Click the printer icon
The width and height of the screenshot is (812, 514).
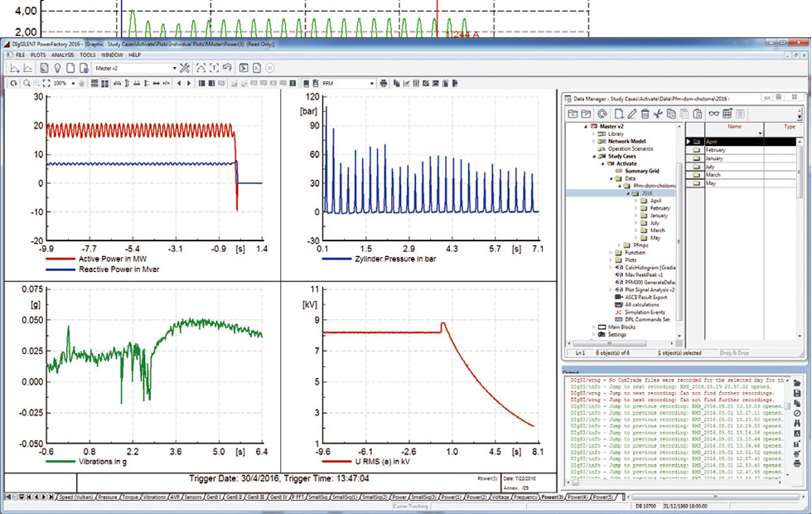384,83
